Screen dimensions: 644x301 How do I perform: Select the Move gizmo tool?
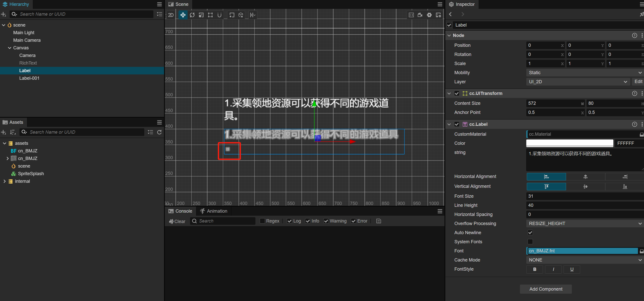tap(183, 15)
